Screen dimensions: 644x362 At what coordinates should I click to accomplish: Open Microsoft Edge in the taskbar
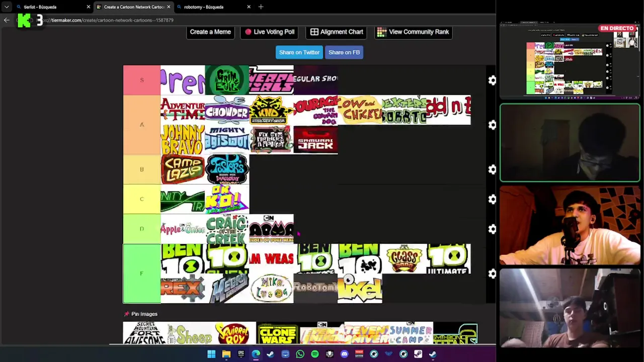pos(256,354)
